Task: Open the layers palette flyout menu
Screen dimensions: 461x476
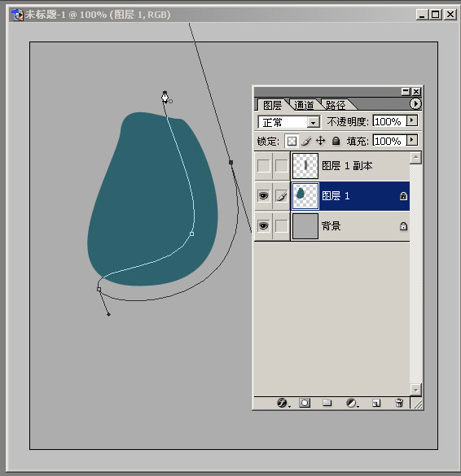Action: [415, 104]
